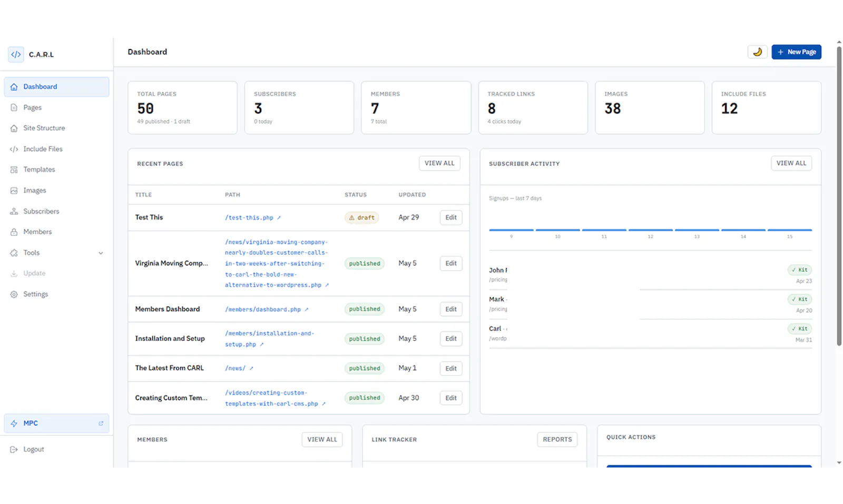Expand the Tools submenu chevron
This screenshot has width=843, height=504.
pyautogui.click(x=101, y=253)
